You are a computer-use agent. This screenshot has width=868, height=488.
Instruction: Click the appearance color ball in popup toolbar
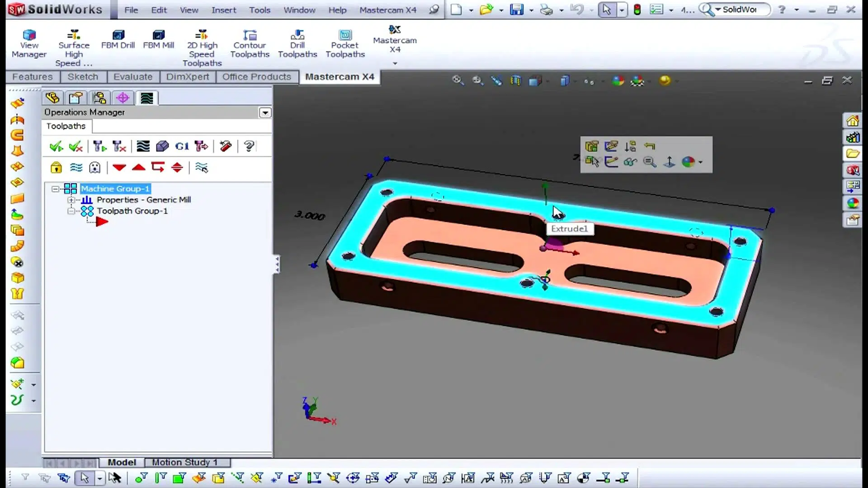(688, 162)
